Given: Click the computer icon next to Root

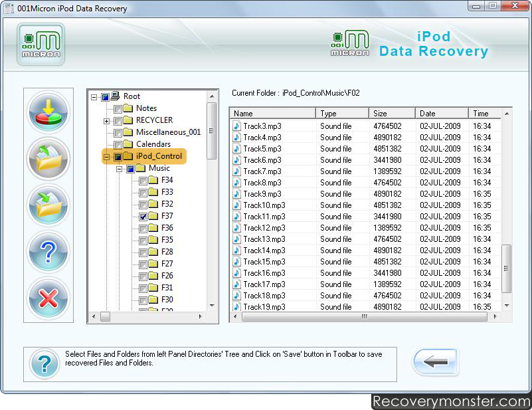Looking at the screenshot, I should [115, 96].
